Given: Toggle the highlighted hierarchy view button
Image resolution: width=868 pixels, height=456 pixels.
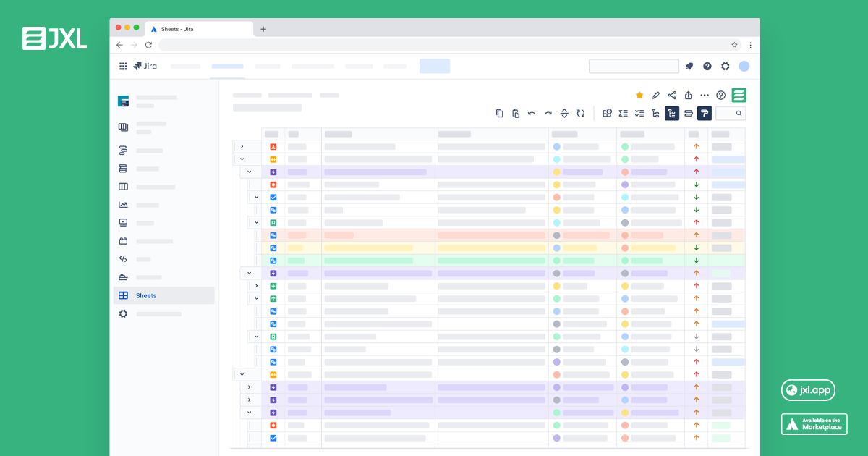Looking at the screenshot, I should [x=672, y=113].
